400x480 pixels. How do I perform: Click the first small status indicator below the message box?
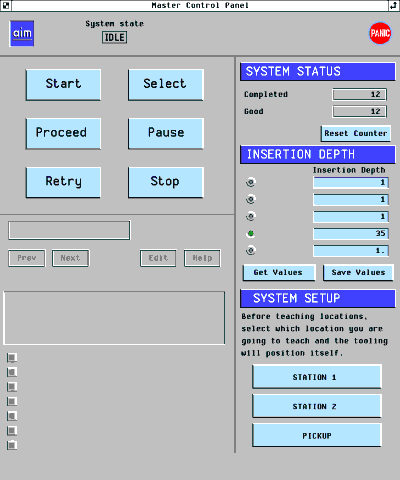click(x=12, y=358)
